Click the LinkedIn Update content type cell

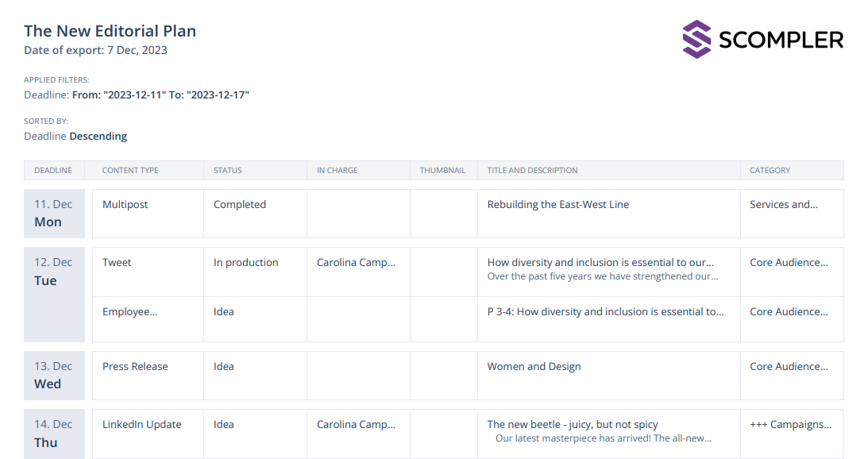[x=141, y=425]
